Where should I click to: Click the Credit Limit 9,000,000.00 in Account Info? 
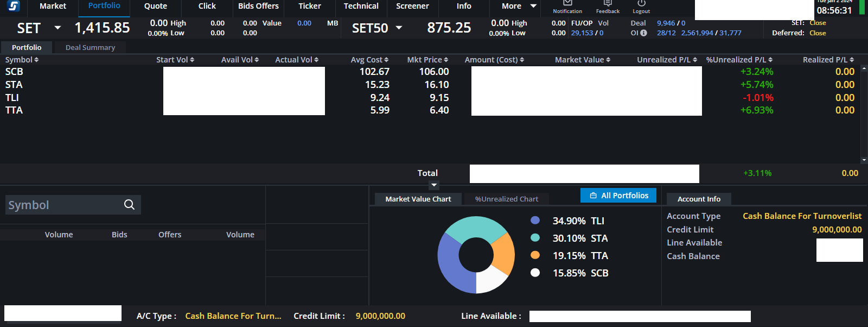[x=837, y=230]
